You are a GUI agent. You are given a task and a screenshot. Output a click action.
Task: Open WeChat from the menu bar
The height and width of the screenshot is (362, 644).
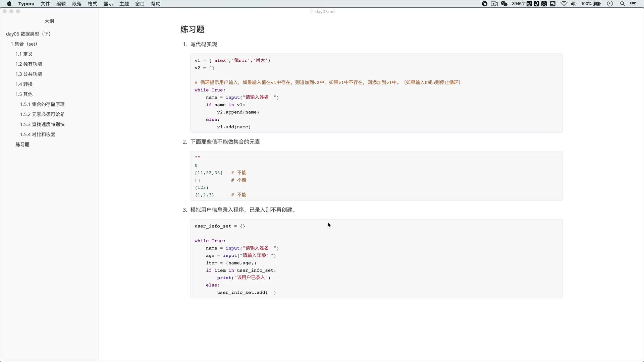coord(504,4)
